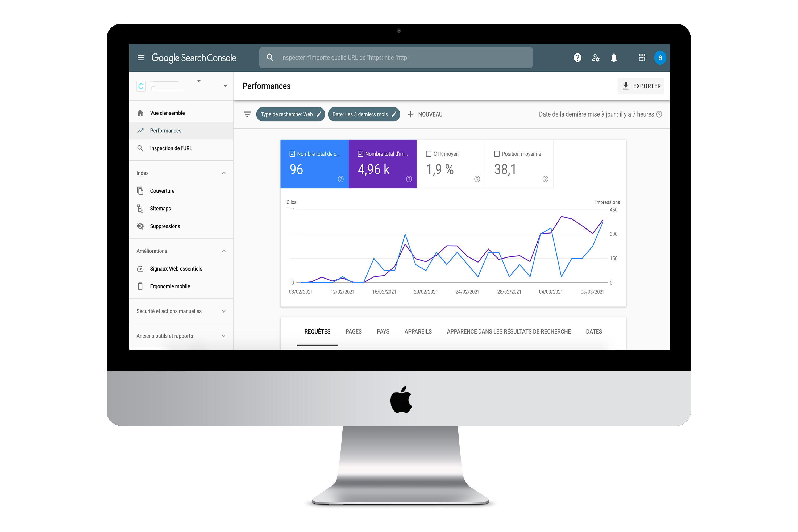Select the PAYS tab
798x532 pixels.
[383, 331]
